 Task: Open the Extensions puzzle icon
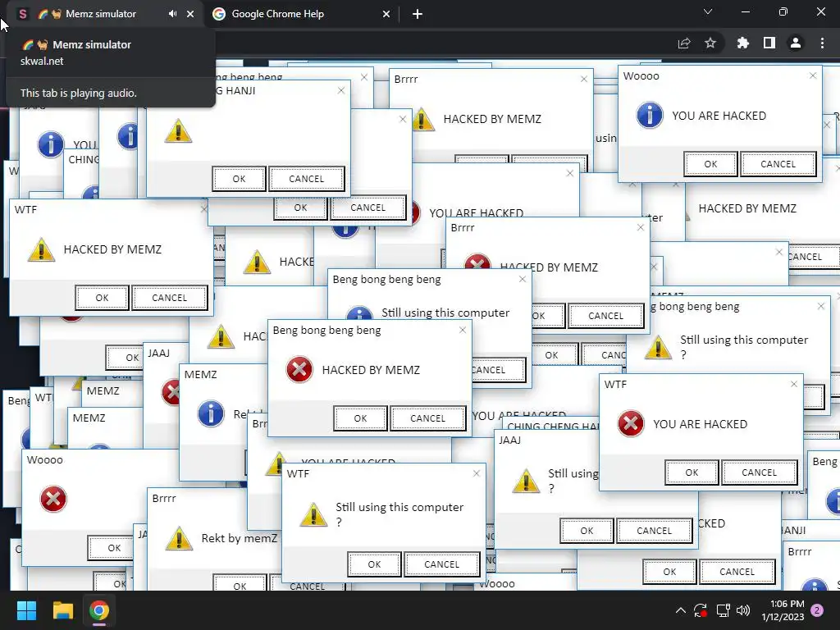pos(742,43)
